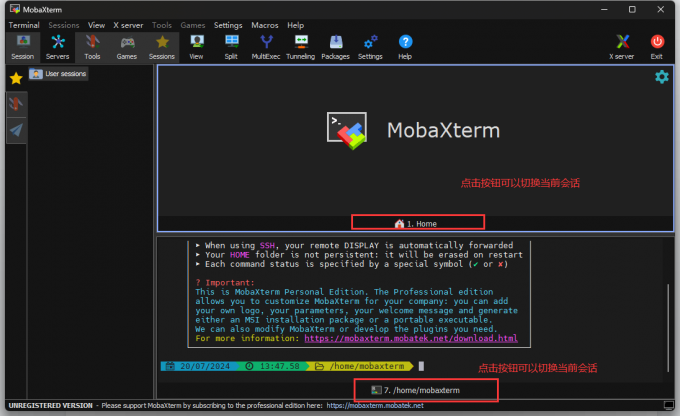The height and width of the screenshot is (416, 680).
Task: Click the MobaXterm logo in home pane
Action: tap(347, 131)
